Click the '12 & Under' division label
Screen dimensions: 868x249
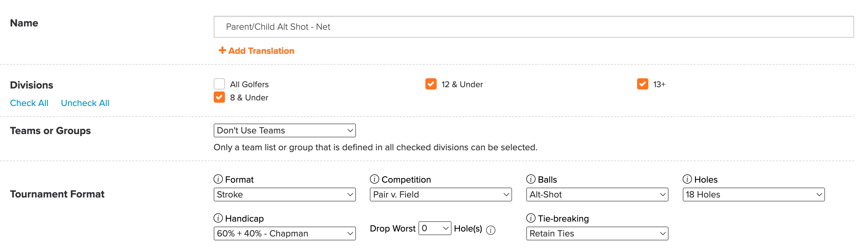462,85
